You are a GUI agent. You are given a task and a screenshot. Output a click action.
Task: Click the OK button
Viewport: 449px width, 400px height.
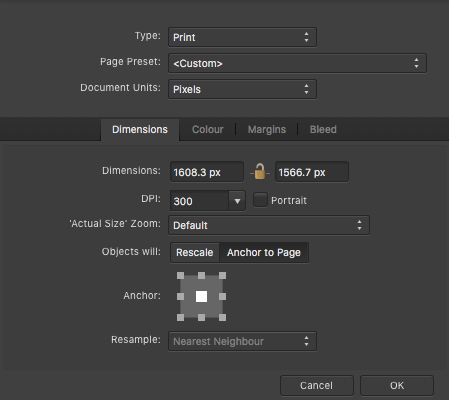397,386
